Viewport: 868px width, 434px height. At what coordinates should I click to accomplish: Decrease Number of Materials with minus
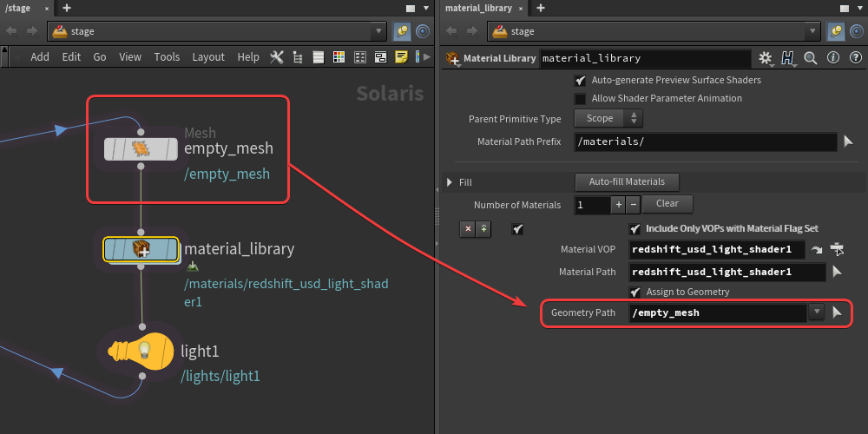click(634, 205)
